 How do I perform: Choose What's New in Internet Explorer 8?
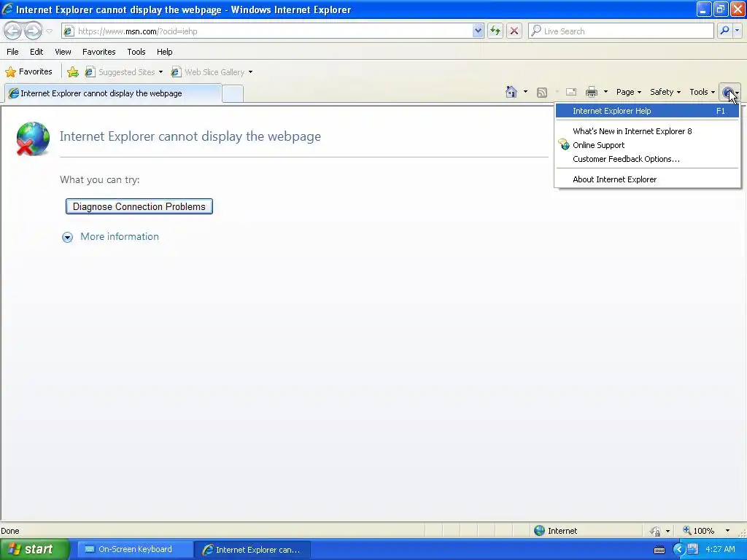(647, 131)
